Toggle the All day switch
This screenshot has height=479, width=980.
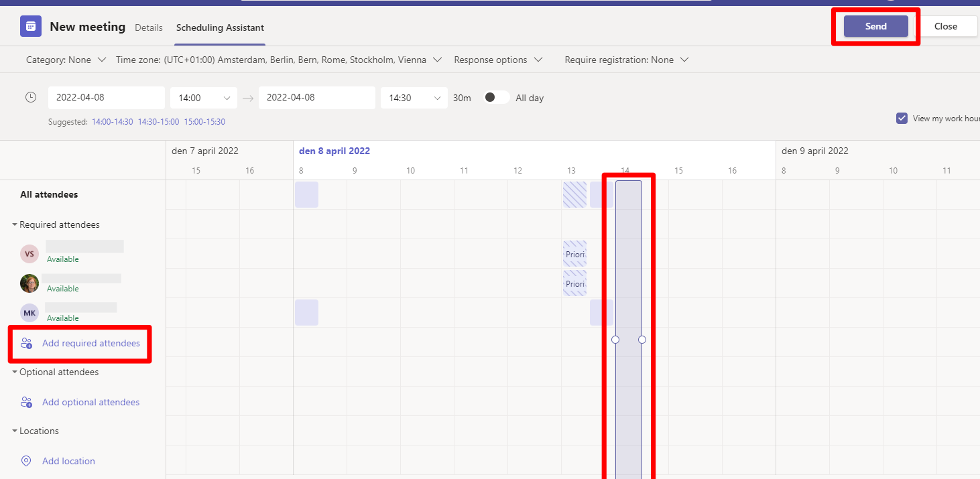[x=496, y=97]
